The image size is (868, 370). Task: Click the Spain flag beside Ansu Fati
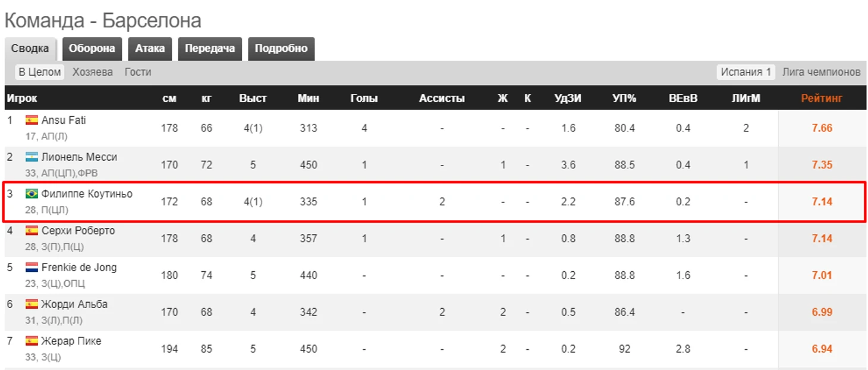tap(32, 120)
